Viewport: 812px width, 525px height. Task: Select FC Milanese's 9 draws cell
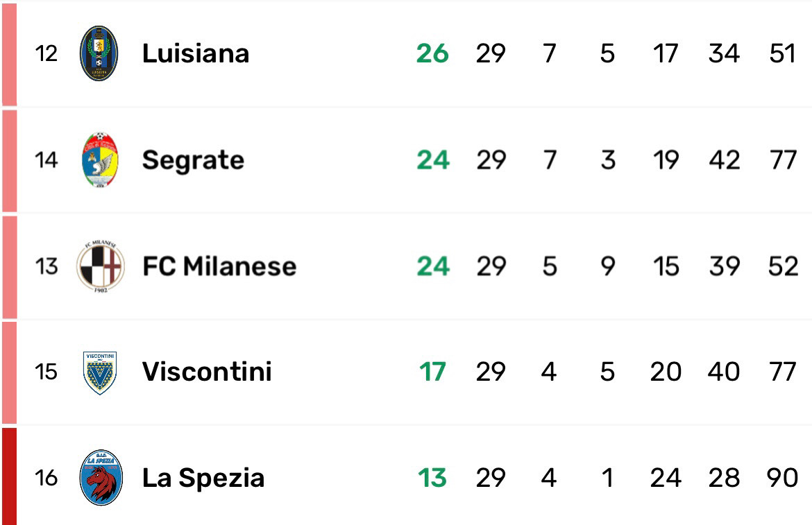point(607,266)
